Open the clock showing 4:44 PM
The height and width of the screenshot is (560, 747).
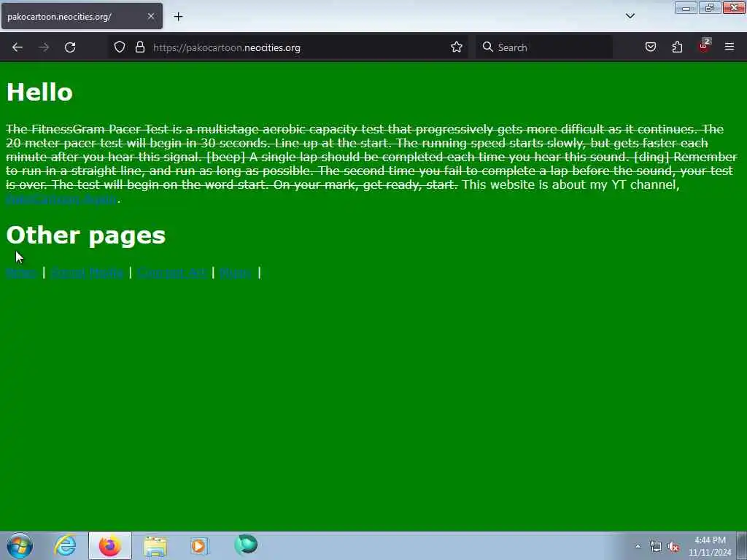pos(710,546)
